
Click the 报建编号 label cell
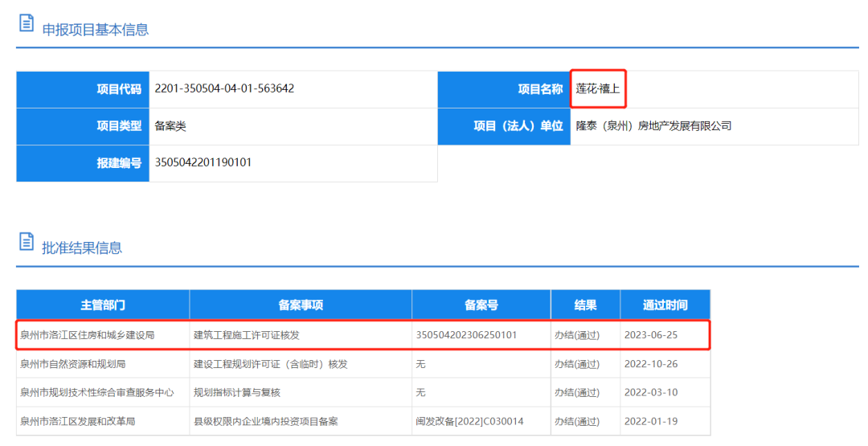83,163
